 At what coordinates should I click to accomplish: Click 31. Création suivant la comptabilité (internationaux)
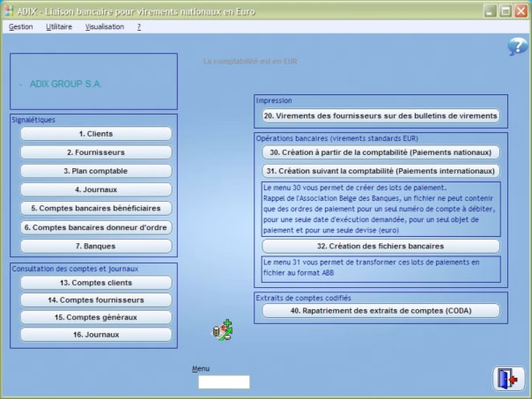coord(381,171)
